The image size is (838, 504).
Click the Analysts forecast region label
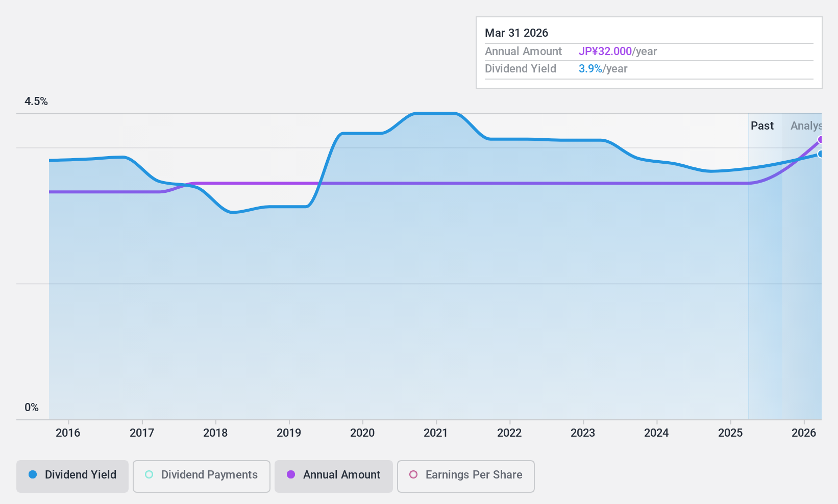(x=806, y=126)
